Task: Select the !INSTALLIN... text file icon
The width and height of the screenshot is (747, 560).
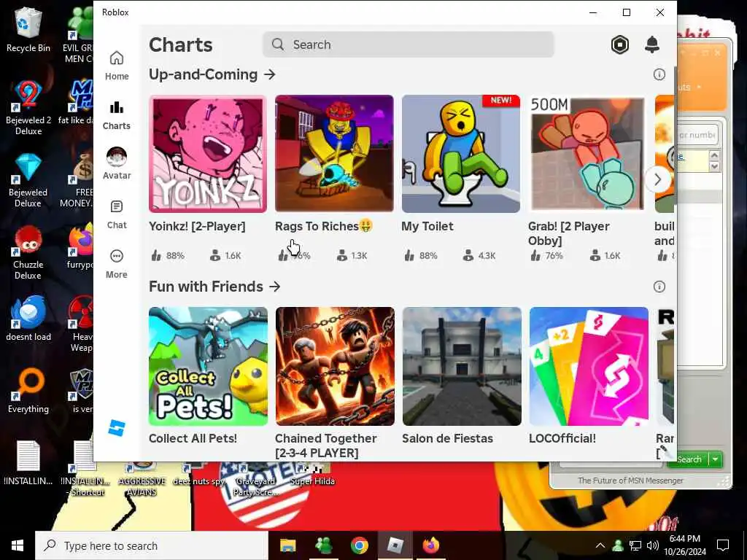Action: coord(28,463)
